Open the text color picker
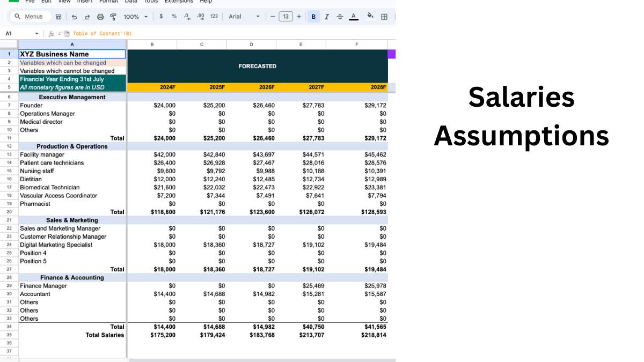 coord(353,17)
